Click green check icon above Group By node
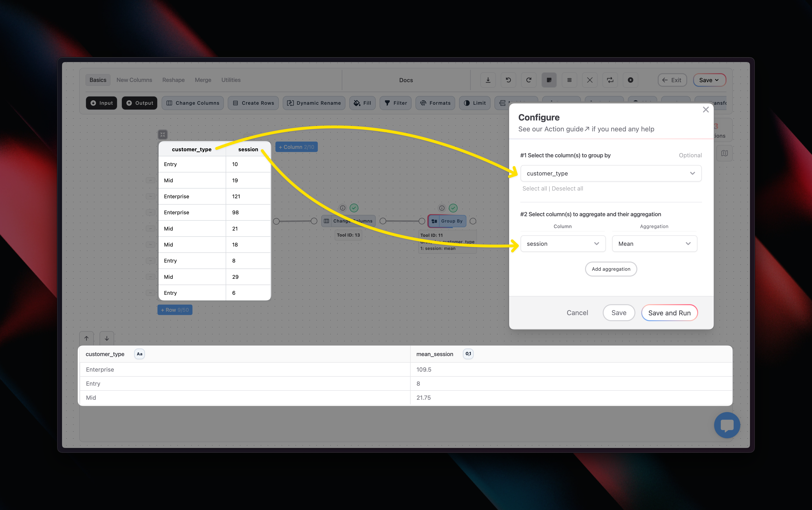Image resolution: width=812 pixels, height=510 pixels. point(453,208)
